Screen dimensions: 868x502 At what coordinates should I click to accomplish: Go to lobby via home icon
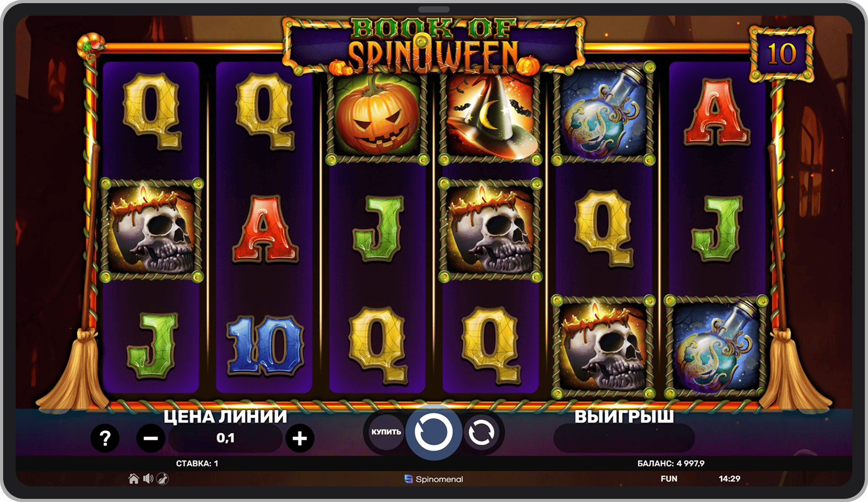coord(134,478)
